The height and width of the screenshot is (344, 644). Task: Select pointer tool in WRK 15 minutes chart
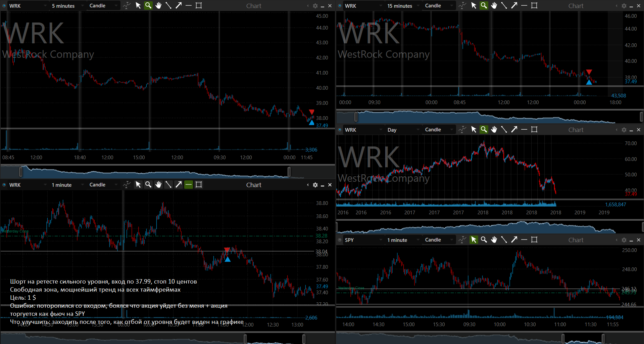tap(474, 6)
